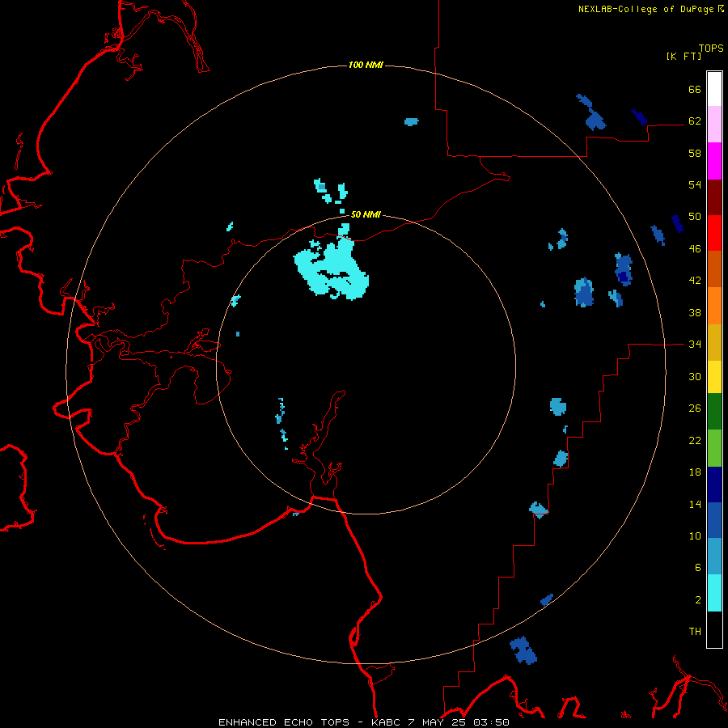Click the '22' legend value
Image resolution: width=728 pixels, height=728 pixels.
pyautogui.click(x=695, y=441)
